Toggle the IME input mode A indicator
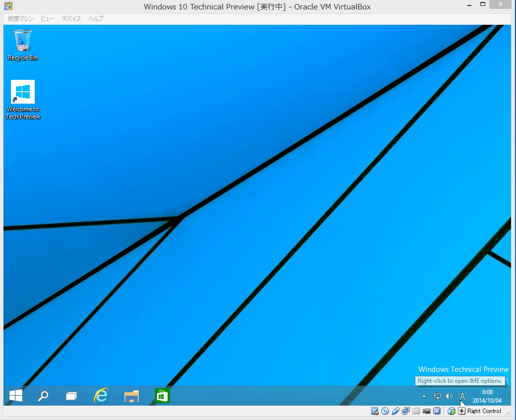The width and height of the screenshot is (516, 420). click(462, 396)
